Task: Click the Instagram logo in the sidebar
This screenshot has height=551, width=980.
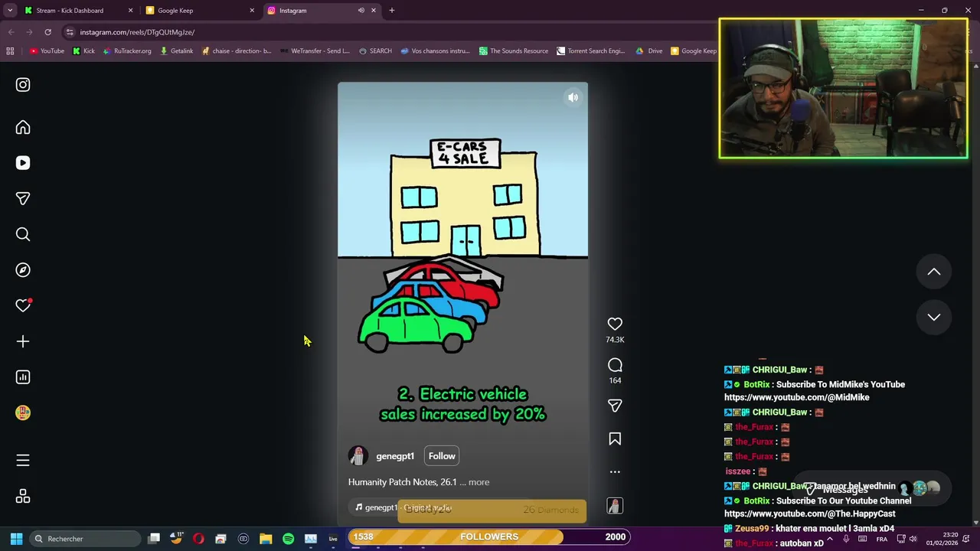Action: [x=23, y=85]
